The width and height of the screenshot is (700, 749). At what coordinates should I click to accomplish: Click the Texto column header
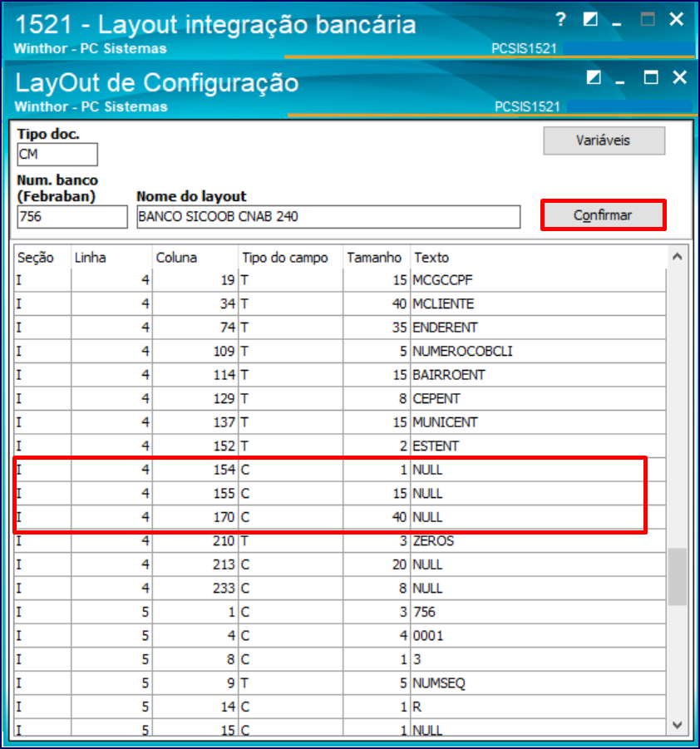pyautogui.click(x=538, y=258)
